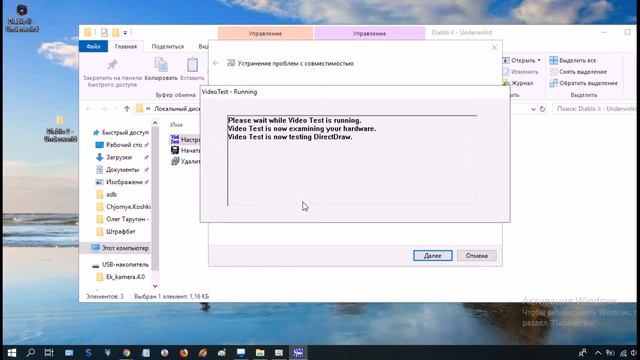Switch to the Поделиться ribbon tab

tap(168, 46)
